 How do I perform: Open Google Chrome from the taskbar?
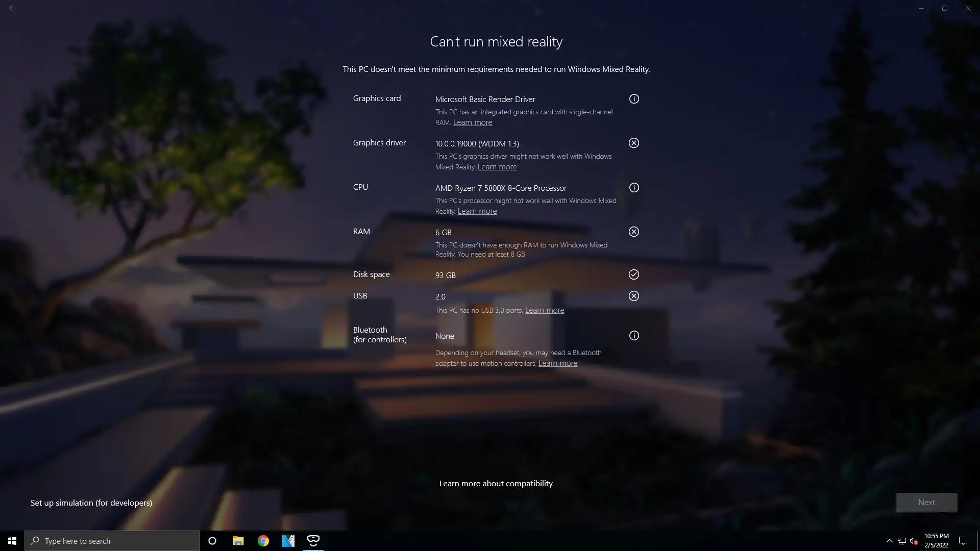pos(263,541)
